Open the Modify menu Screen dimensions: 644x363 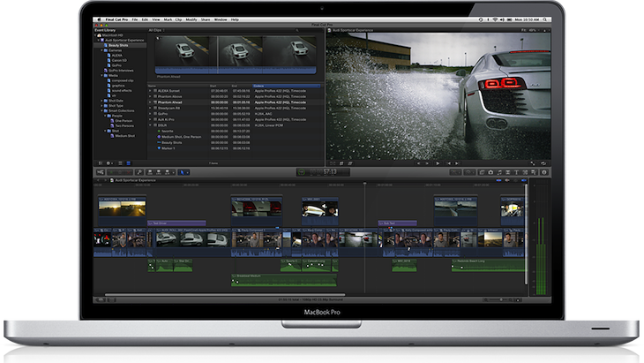pos(191,19)
